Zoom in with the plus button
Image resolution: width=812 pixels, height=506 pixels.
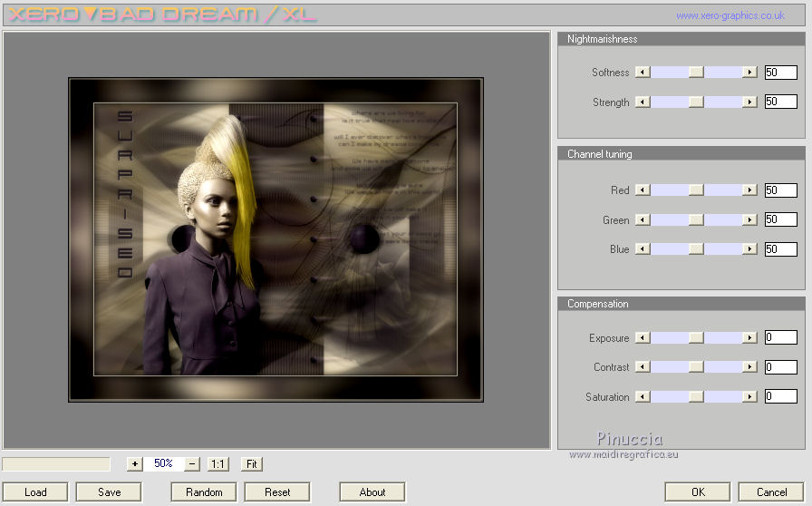click(135, 463)
